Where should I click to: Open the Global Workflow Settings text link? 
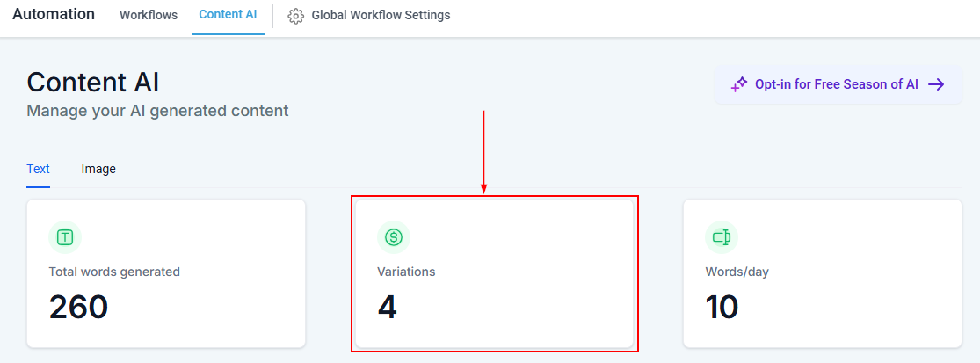tap(381, 15)
